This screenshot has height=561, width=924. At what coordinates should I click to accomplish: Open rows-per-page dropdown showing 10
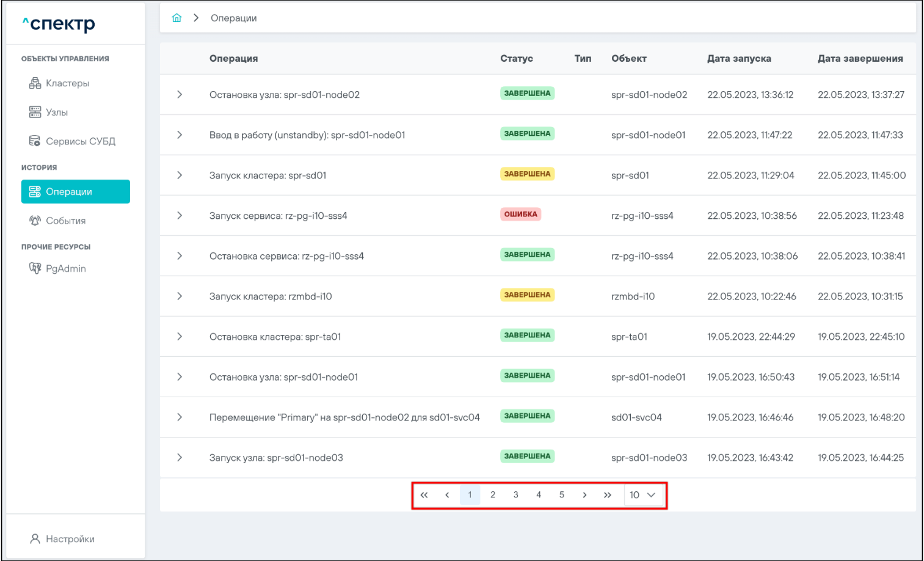pyautogui.click(x=642, y=495)
